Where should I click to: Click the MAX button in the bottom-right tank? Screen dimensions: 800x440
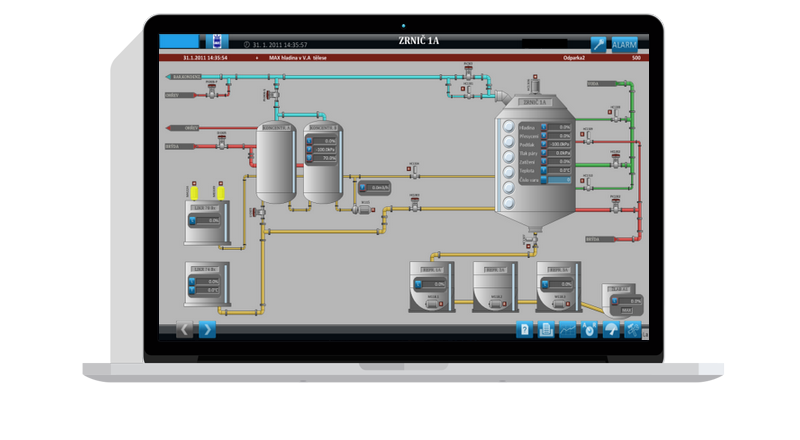click(x=627, y=310)
